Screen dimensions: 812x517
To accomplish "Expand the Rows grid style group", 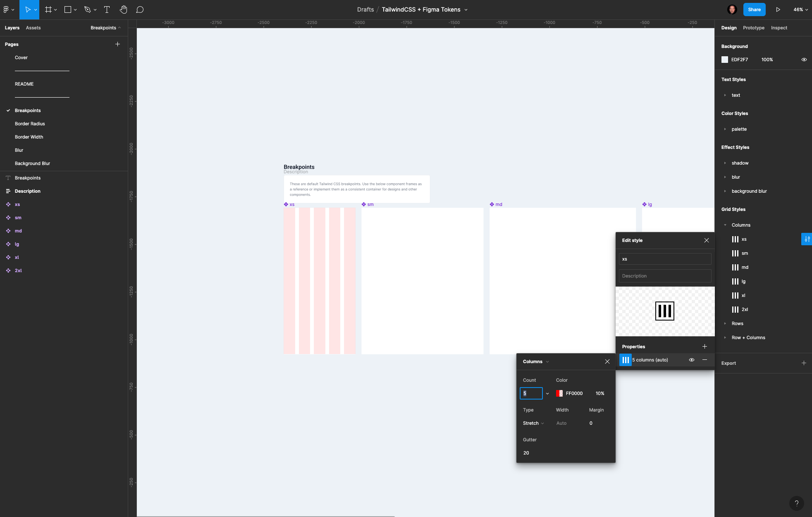I will coord(726,323).
